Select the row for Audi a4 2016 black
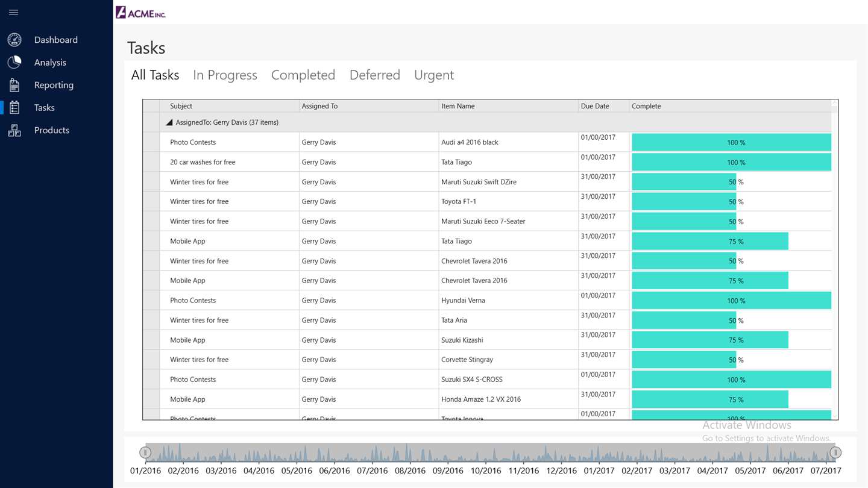Viewport: 868px width, 488px height. (x=487, y=142)
